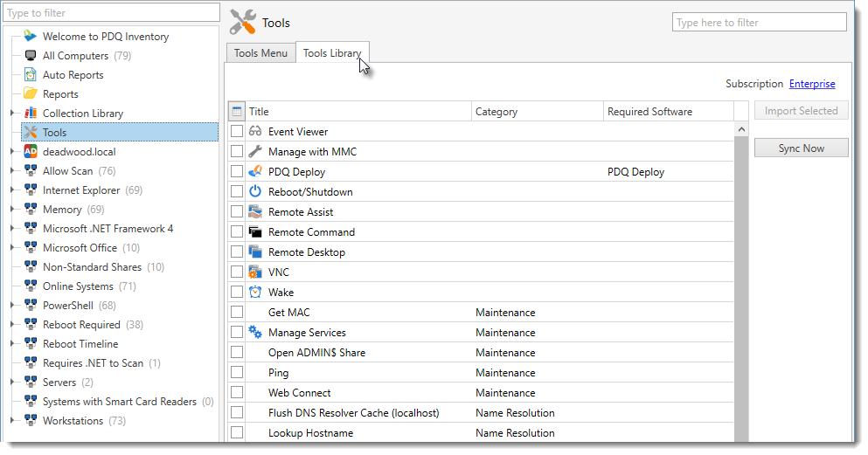The height and width of the screenshot is (455, 868).
Task: Click the Manage with MMC wrench icon
Action: coord(255,151)
